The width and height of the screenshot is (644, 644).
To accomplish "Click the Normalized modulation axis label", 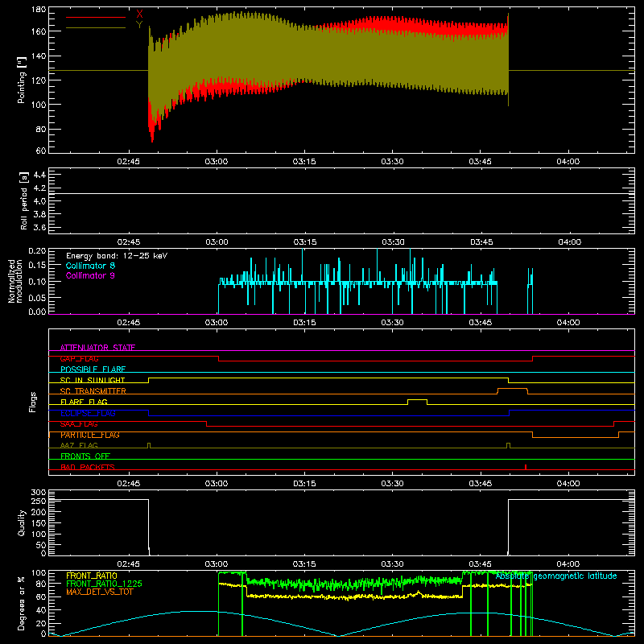I will coord(15,281).
